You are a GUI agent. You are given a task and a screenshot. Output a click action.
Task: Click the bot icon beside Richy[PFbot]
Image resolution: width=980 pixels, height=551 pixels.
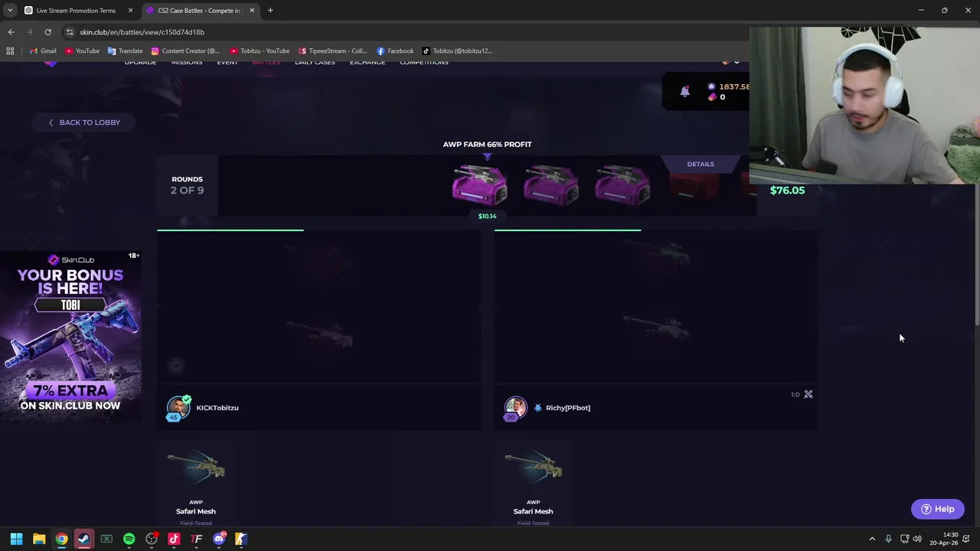(x=537, y=408)
